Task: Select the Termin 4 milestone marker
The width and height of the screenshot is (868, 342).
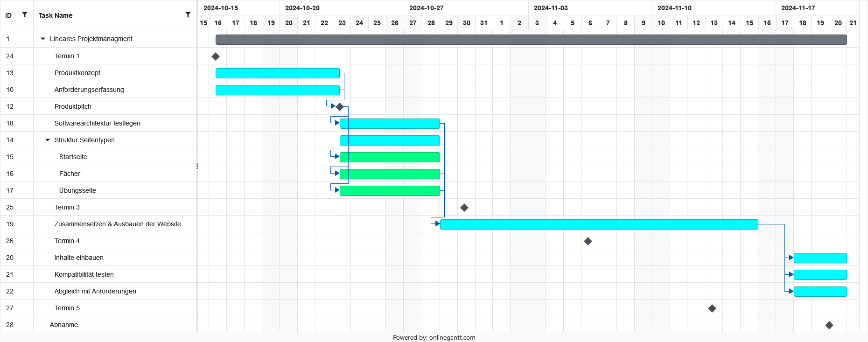Action: [588, 241]
